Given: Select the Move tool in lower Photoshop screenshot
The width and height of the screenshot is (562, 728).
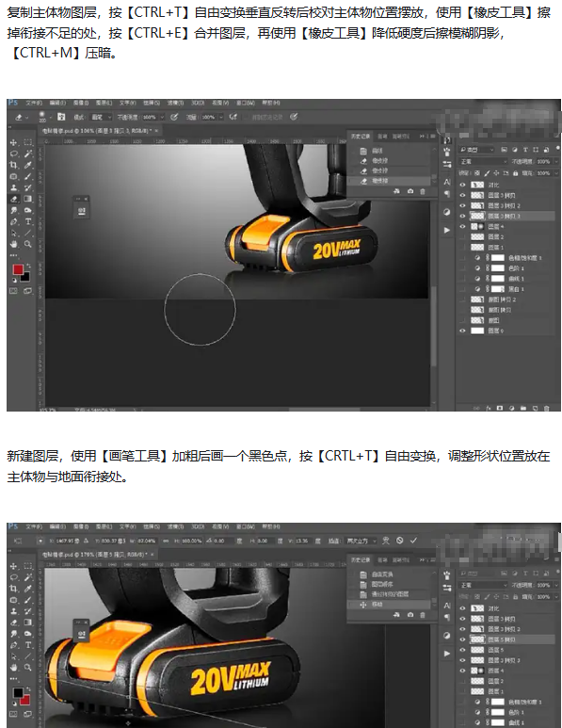Looking at the screenshot, I should click(14, 566).
